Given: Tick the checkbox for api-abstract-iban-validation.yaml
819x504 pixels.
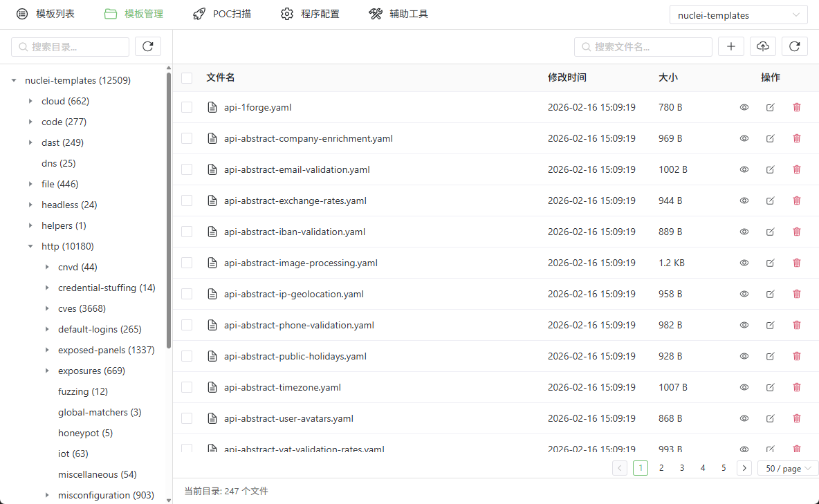Looking at the screenshot, I should [187, 232].
